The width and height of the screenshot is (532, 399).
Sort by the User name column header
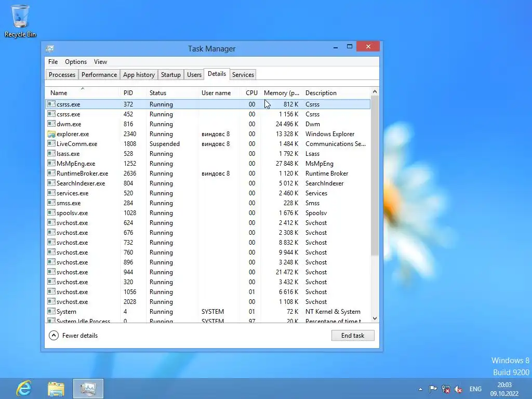(x=220, y=92)
